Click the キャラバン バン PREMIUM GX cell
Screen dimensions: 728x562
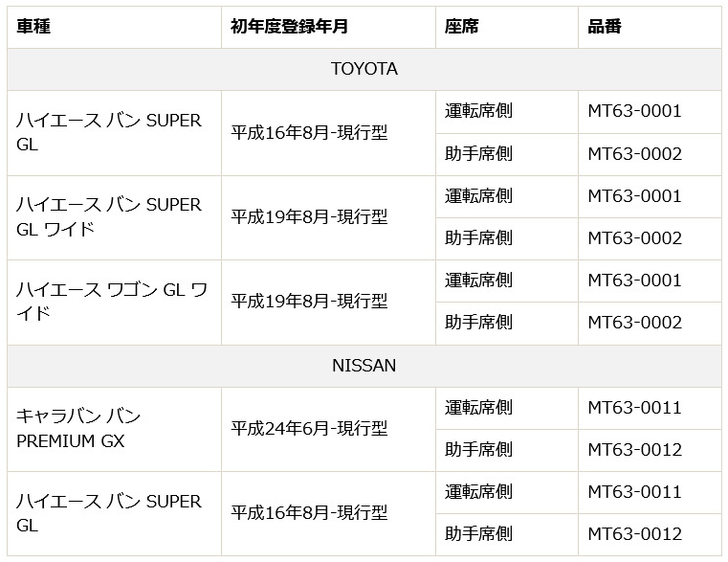(x=78, y=428)
